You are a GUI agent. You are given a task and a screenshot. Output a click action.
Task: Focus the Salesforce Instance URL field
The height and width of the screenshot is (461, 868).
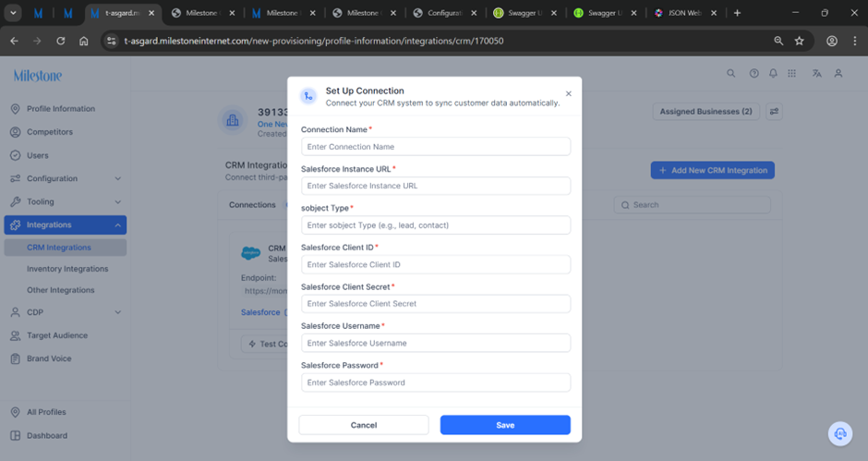[x=436, y=186]
